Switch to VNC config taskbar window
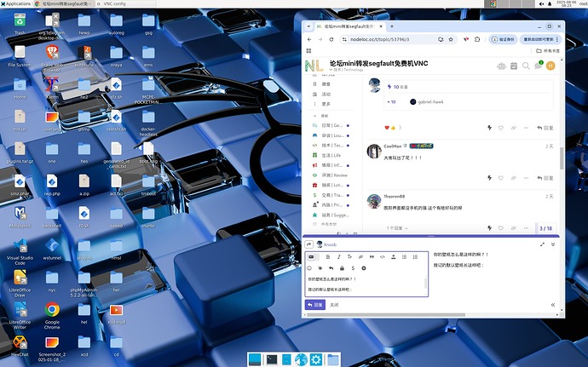 tap(125, 3)
